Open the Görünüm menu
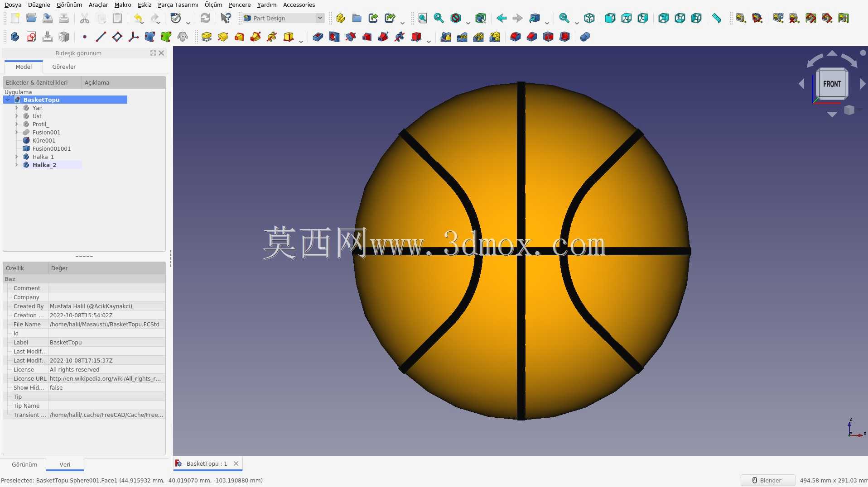868x487 pixels. click(x=69, y=5)
